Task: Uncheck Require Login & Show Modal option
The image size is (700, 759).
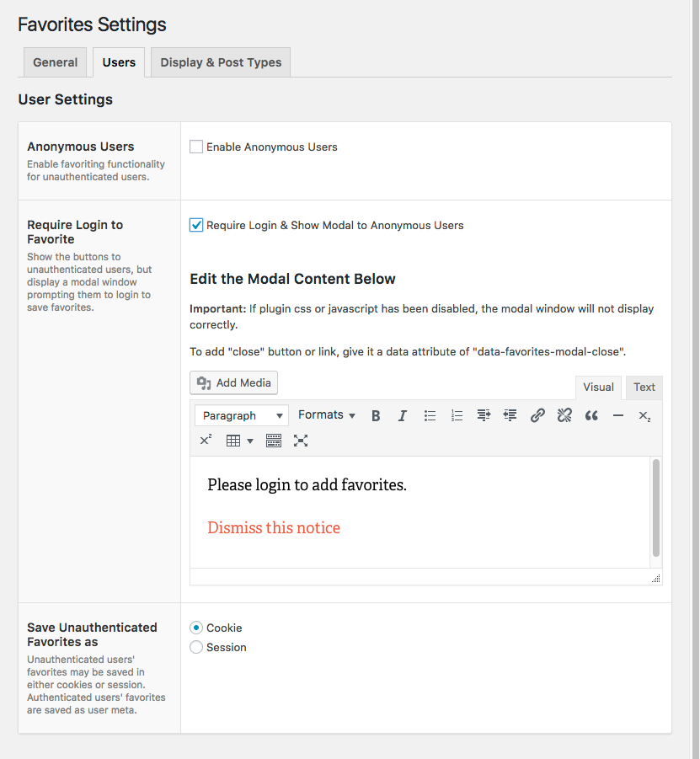Action: pos(196,225)
